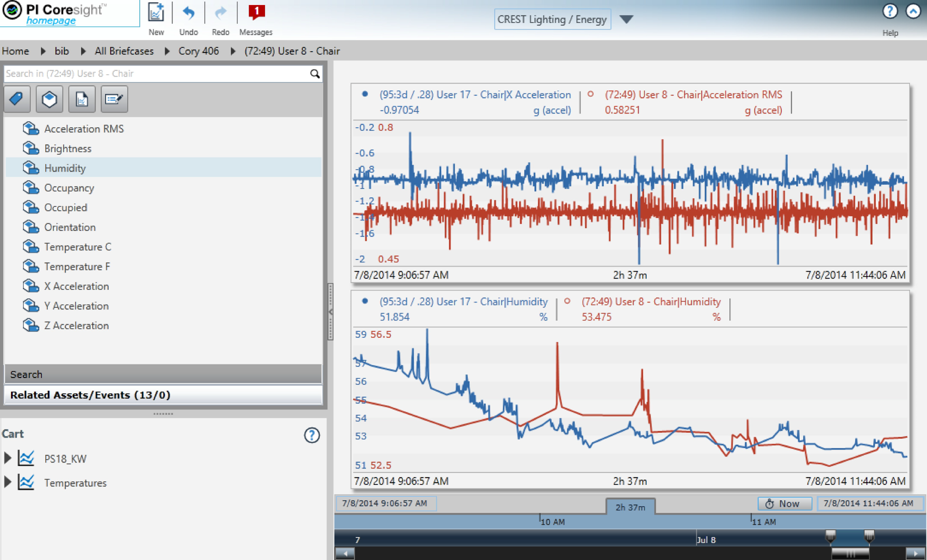Collapse the top header with the up-arrow icon
The width and height of the screenshot is (927, 560).
(x=913, y=11)
